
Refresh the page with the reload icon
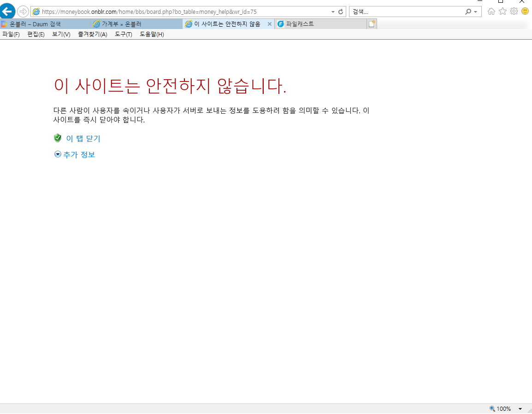(x=341, y=12)
